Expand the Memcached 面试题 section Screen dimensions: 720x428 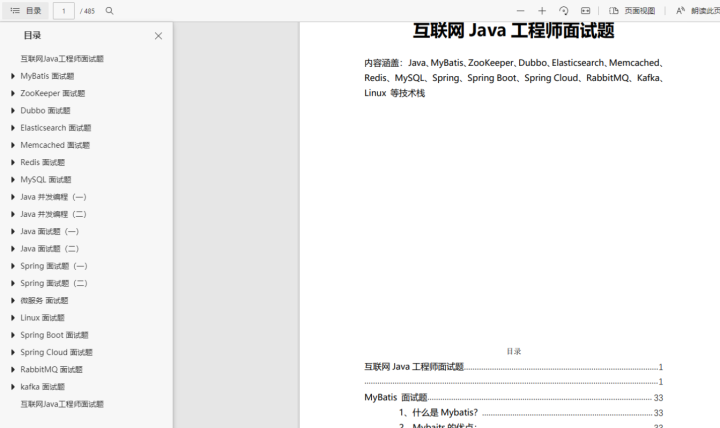point(13,145)
